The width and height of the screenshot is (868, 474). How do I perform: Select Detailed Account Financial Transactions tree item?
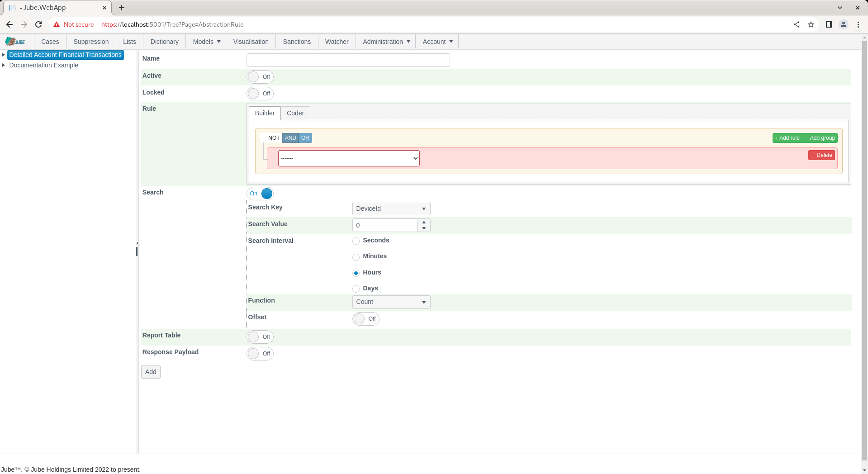(66, 55)
